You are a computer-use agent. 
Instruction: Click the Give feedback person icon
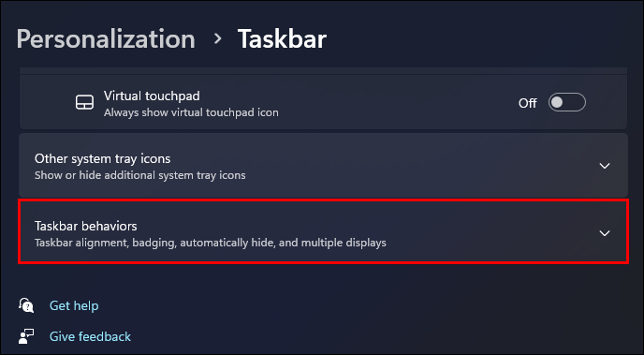click(x=26, y=336)
